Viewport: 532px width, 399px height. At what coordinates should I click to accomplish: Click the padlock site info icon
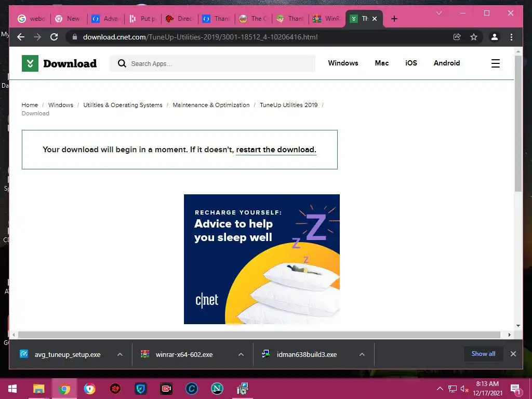(75, 37)
